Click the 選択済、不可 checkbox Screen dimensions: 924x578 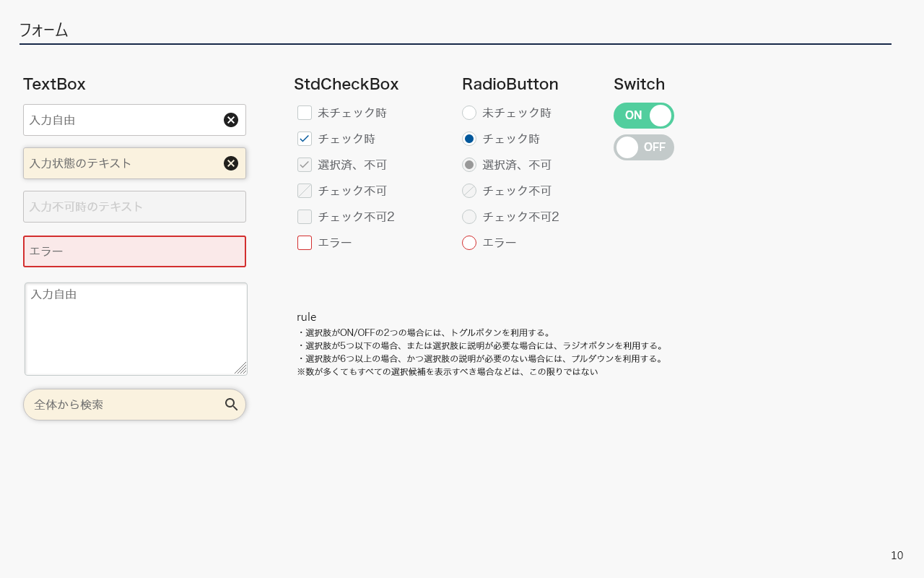coord(305,165)
